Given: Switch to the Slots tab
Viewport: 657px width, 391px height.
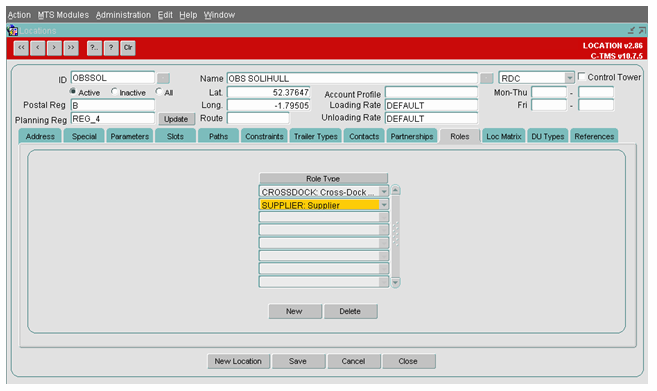Looking at the screenshot, I should [x=175, y=136].
